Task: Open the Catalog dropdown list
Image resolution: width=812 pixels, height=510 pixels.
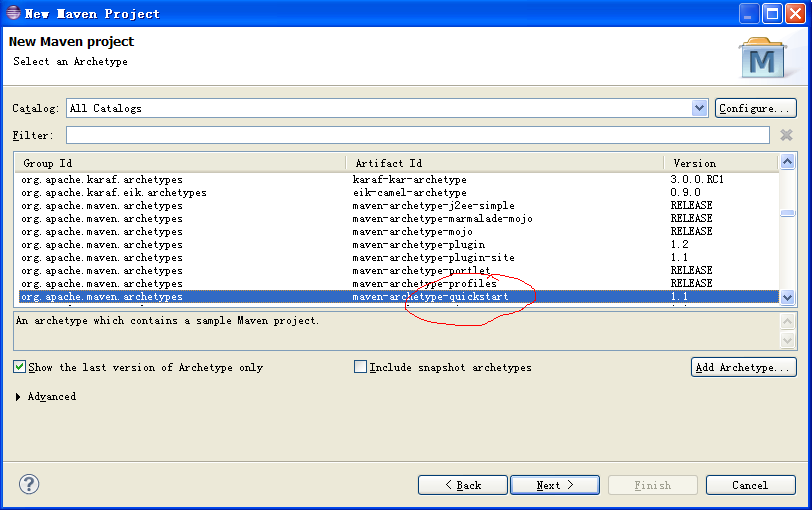Action: [699, 108]
